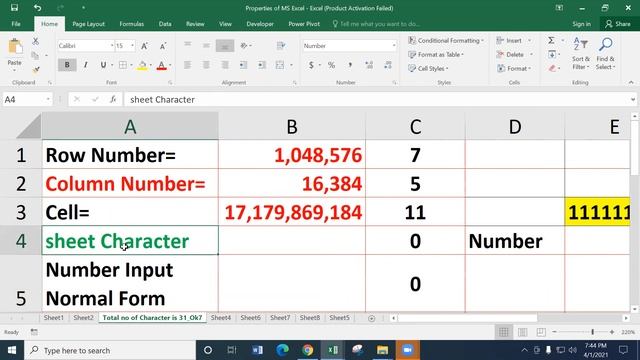Open Format as Table menu
Viewport: 640px width, 360px height.
(436, 54)
